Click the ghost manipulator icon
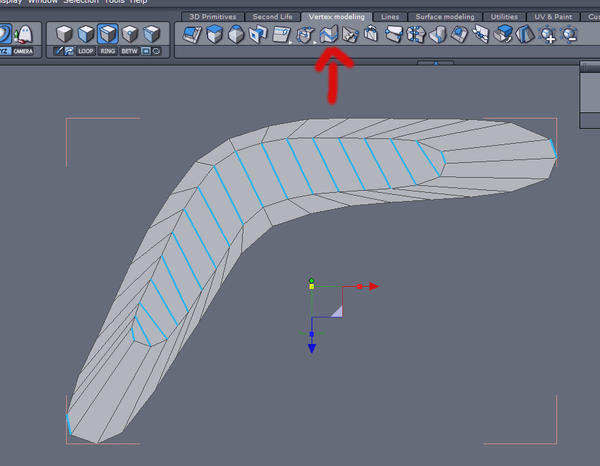The image size is (600, 466). click(x=24, y=34)
